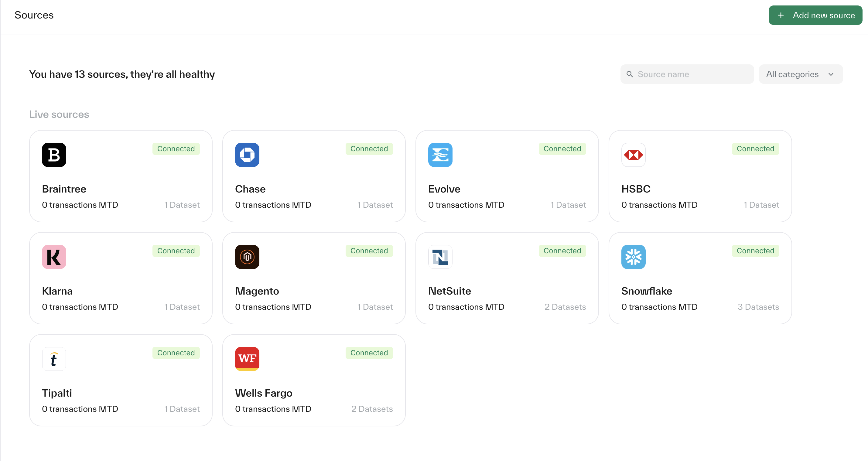Click the Magento logo icon
This screenshot has height=461, width=868.
point(247,257)
